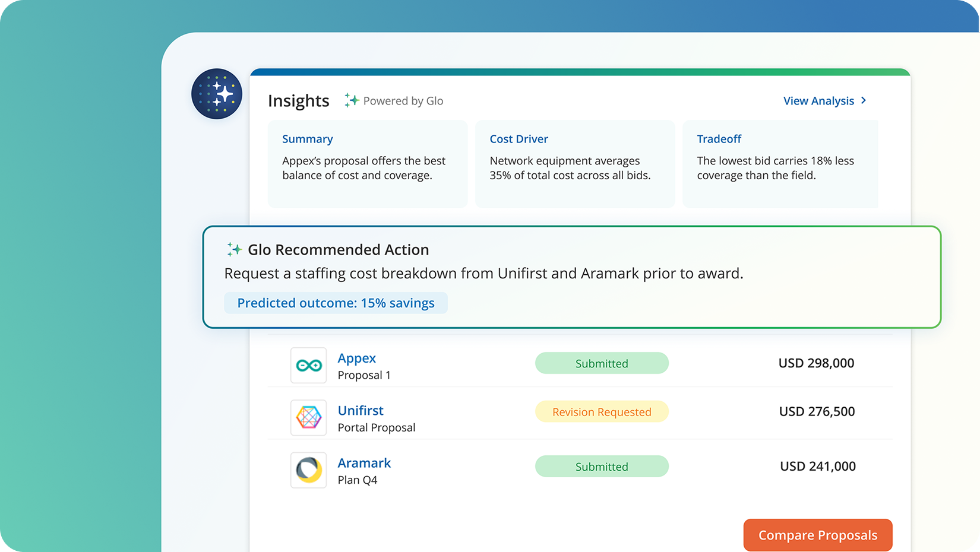Click the Revision Requested status badge
Viewport: 980px width, 552px height.
click(602, 411)
